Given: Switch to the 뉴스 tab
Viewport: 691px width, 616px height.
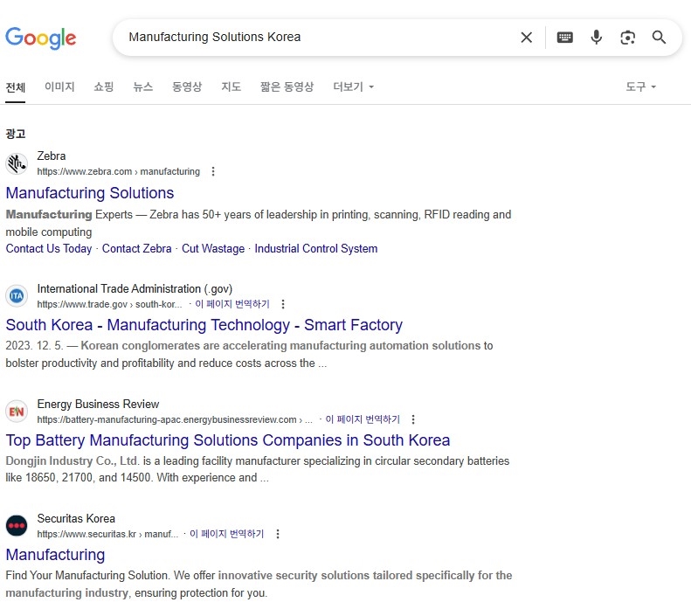Looking at the screenshot, I should pyautogui.click(x=142, y=87).
